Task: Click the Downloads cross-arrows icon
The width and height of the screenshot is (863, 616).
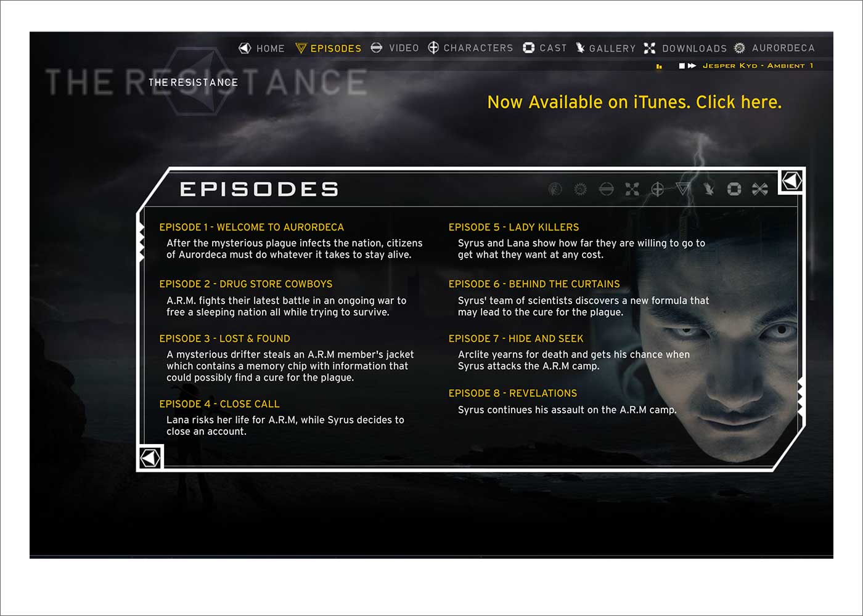Action: coord(650,48)
